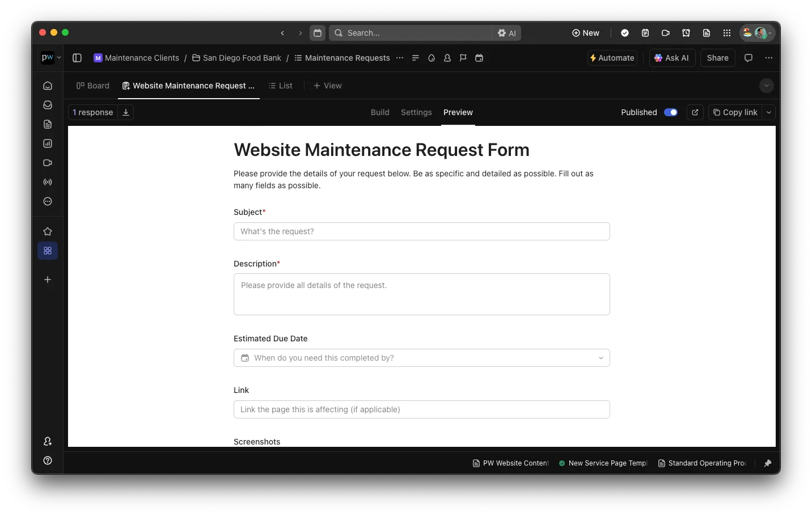Image resolution: width=812 pixels, height=516 pixels.
Task: Open the Estimated Due Date picker
Action: click(422, 358)
